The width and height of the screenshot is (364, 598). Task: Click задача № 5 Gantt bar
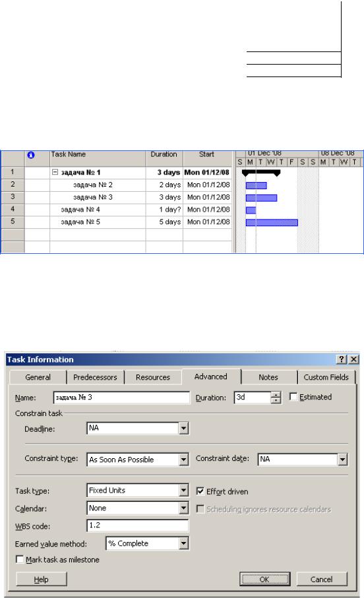coord(272,222)
